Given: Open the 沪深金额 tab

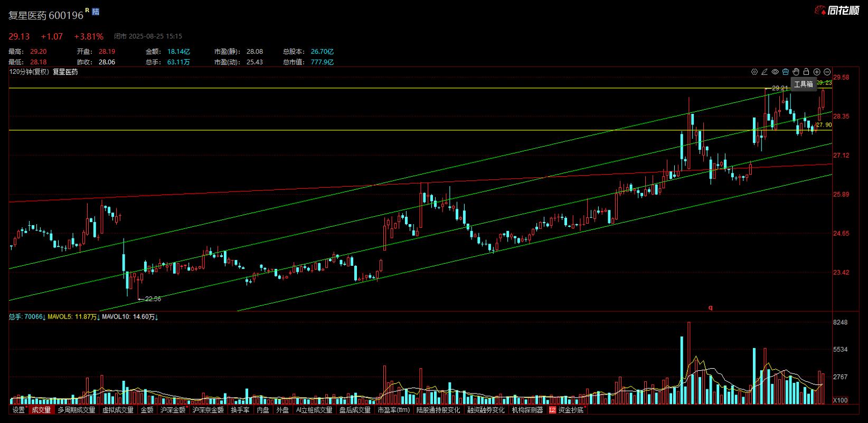Looking at the screenshot, I should [x=173, y=410].
